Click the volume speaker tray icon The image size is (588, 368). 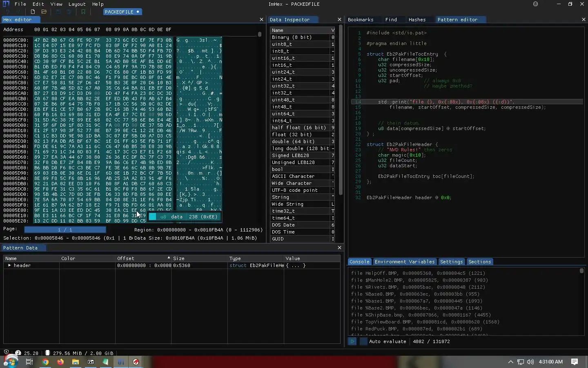click(x=530, y=362)
